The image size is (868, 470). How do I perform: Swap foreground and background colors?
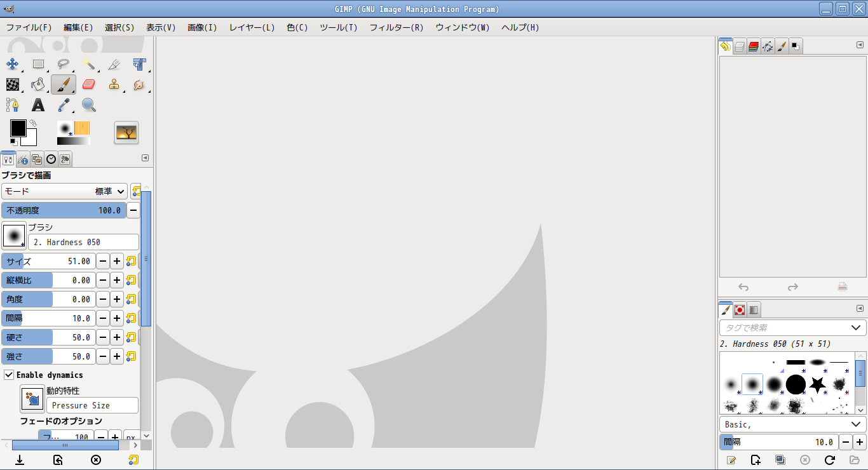[x=33, y=123]
